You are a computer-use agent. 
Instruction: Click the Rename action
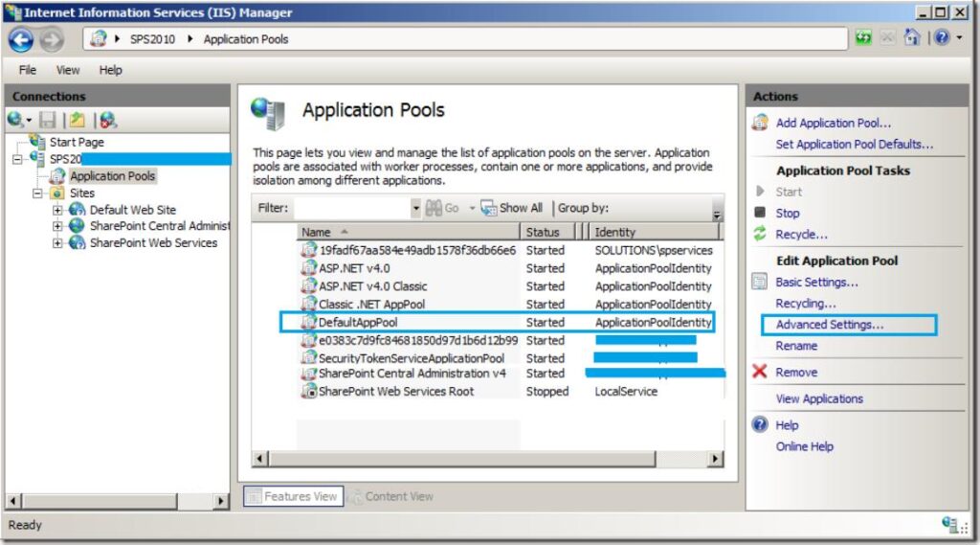pyautogui.click(x=796, y=346)
